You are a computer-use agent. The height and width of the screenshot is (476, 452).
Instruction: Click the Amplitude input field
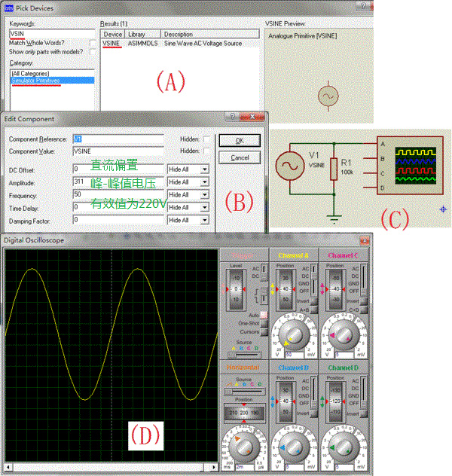[118, 182]
